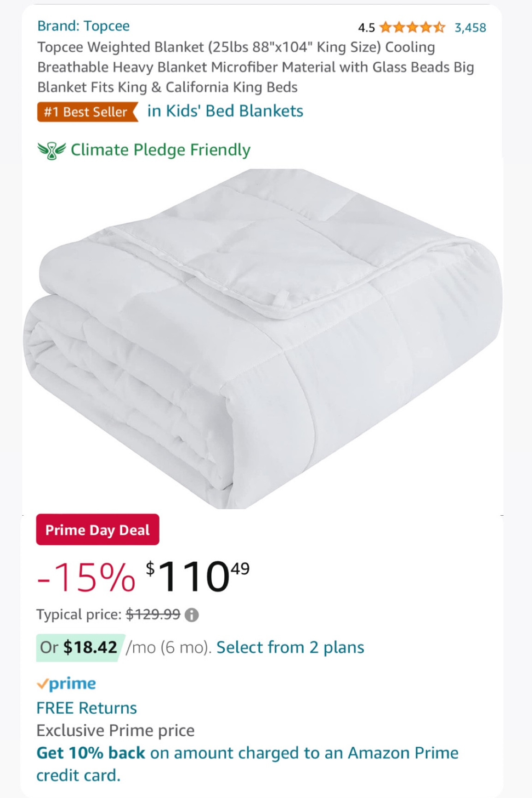Open the FREE Returns link
This screenshot has width=532, height=798.
tap(87, 708)
